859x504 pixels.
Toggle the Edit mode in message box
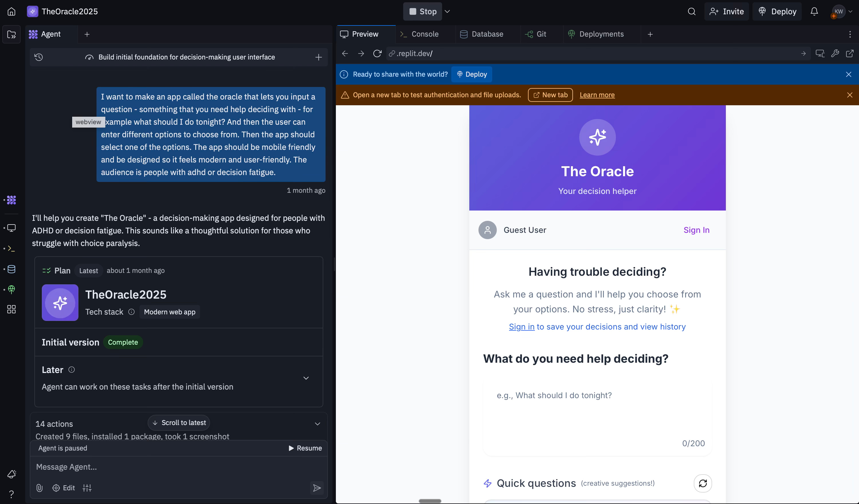click(64, 488)
